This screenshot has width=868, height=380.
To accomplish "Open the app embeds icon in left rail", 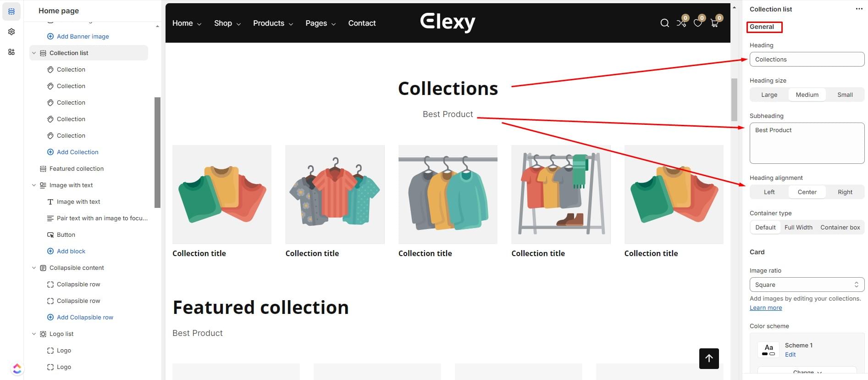I will (11, 52).
